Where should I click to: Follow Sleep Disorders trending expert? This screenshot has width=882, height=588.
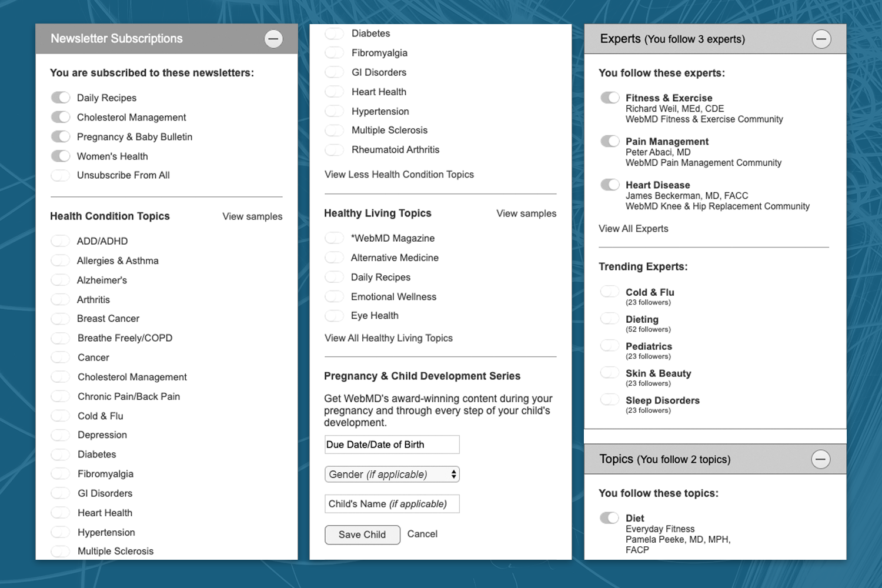point(610,399)
